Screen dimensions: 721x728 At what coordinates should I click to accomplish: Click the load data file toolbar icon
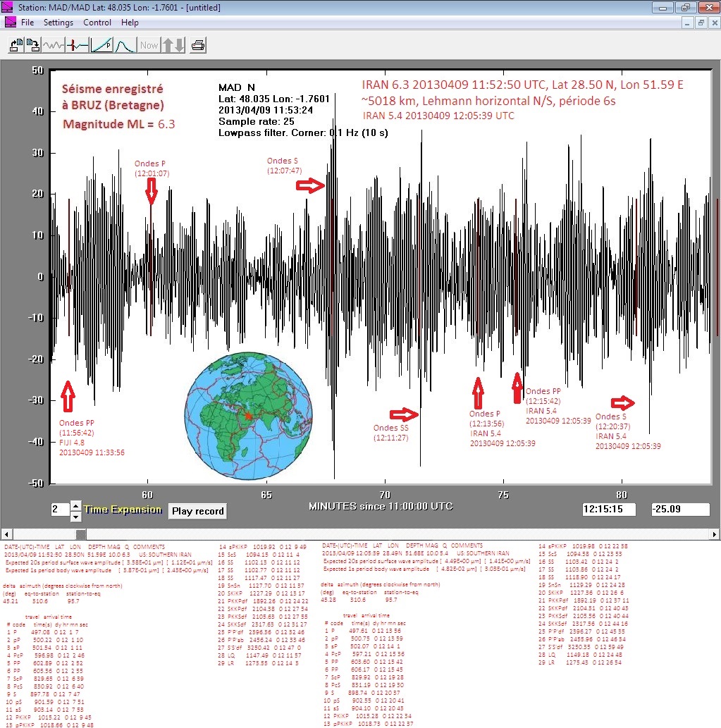[x=15, y=45]
